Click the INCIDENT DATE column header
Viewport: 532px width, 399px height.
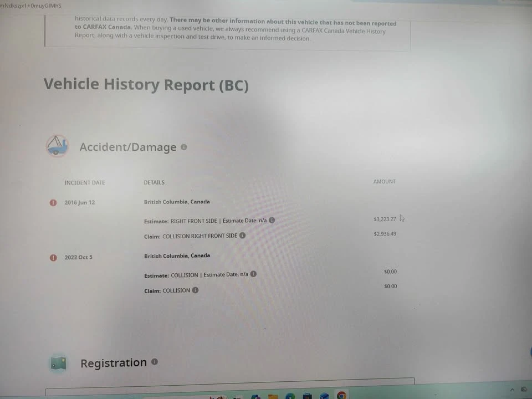[x=85, y=182]
